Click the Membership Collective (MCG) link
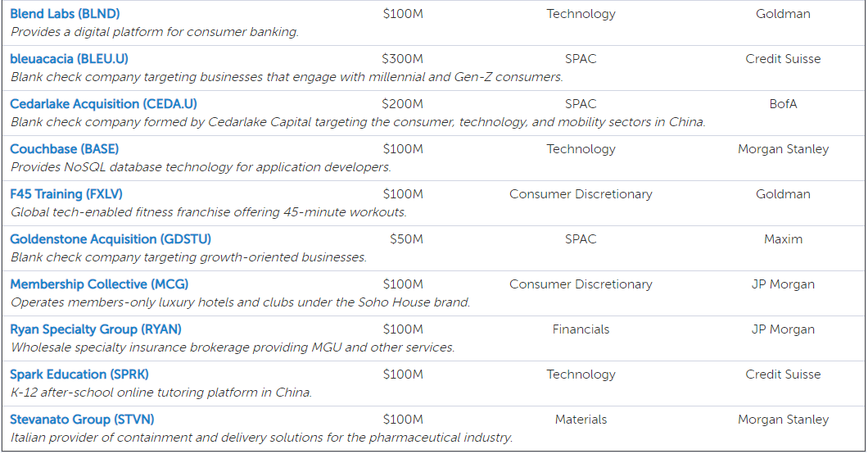Viewport: 868px width, 454px height. (x=99, y=284)
